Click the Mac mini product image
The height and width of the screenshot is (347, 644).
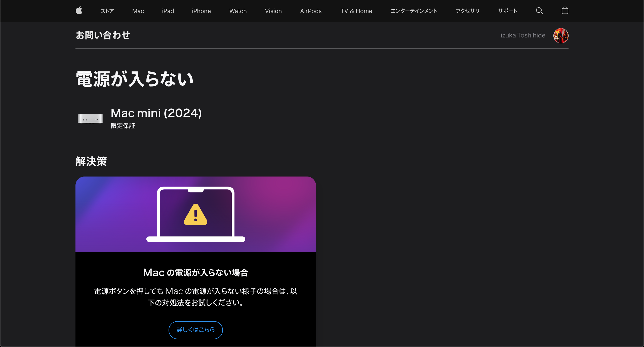pyautogui.click(x=91, y=118)
